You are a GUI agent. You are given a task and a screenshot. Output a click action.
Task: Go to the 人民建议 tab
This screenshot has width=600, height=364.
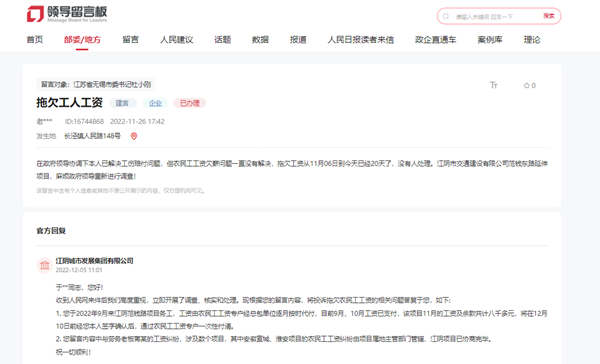click(176, 39)
